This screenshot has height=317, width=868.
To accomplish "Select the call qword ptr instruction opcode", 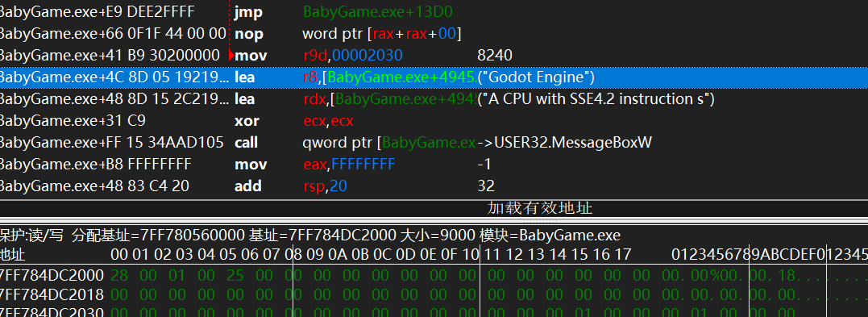I will (x=247, y=143).
